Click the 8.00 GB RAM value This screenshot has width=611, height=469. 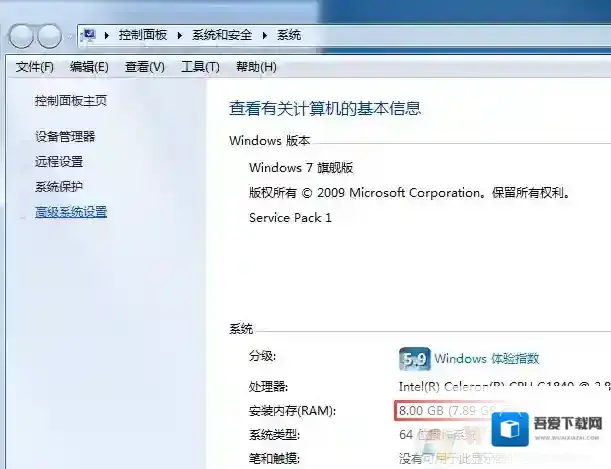pos(447,411)
